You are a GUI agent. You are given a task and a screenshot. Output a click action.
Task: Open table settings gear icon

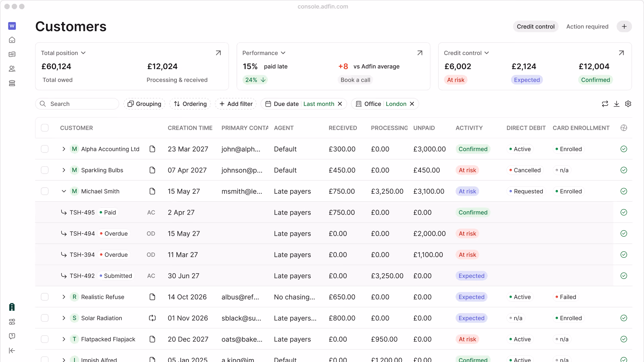[628, 104]
